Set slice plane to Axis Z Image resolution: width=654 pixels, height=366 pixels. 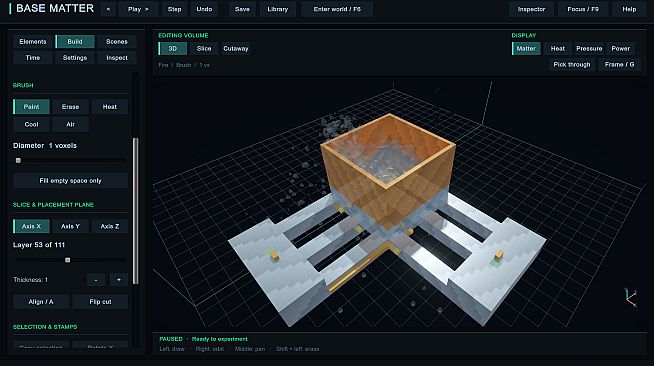(110, 226)
